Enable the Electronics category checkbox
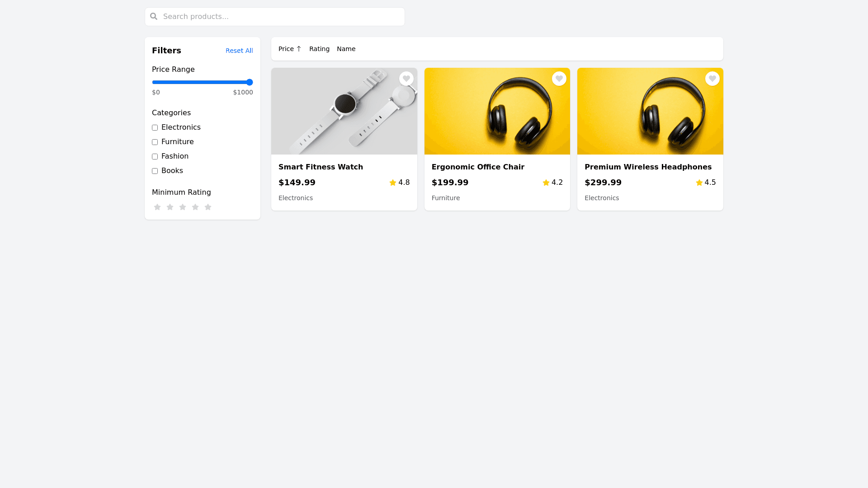 tap(155, 128)
